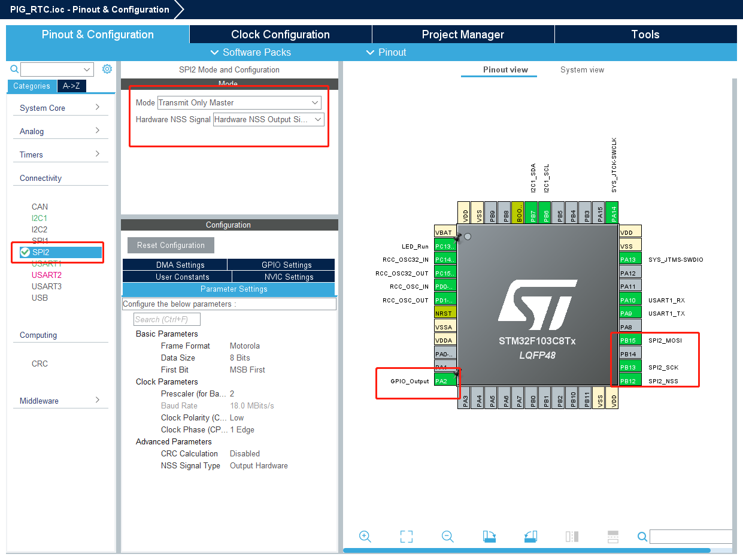Click pin PB14 on the chip
The width and height of the screenshot is (743, 560).
(x=630, y=354)
